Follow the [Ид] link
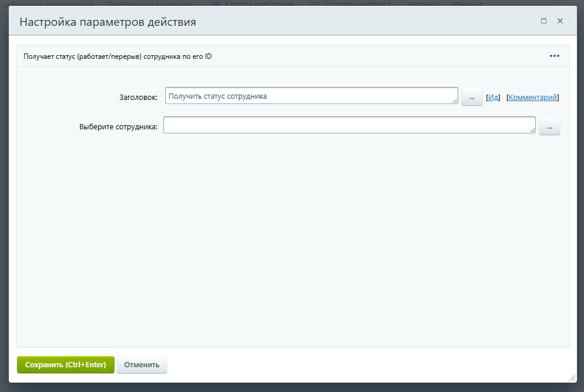Viewport: 584px width, 392px height. pos(494,97)
